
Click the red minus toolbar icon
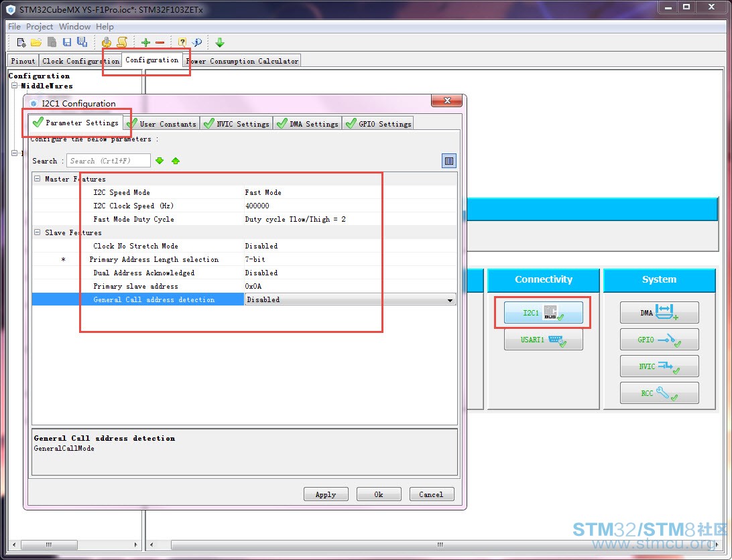(160, 42)
